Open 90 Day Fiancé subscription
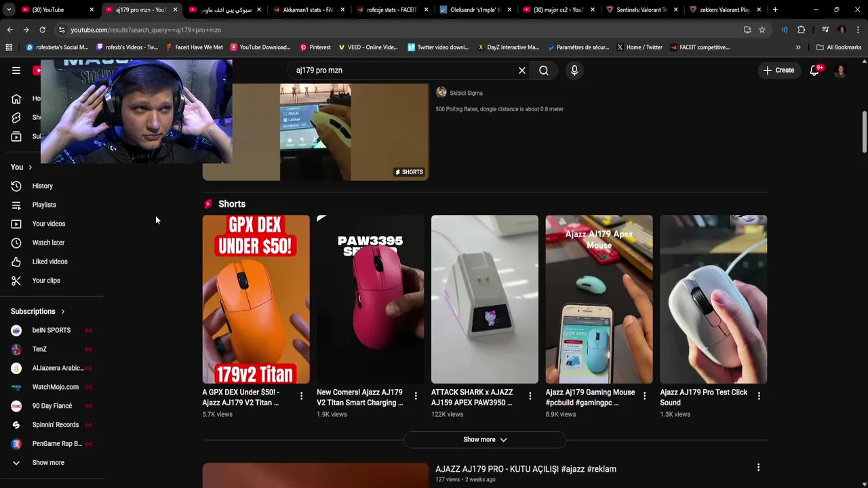 tap(52, 406)
